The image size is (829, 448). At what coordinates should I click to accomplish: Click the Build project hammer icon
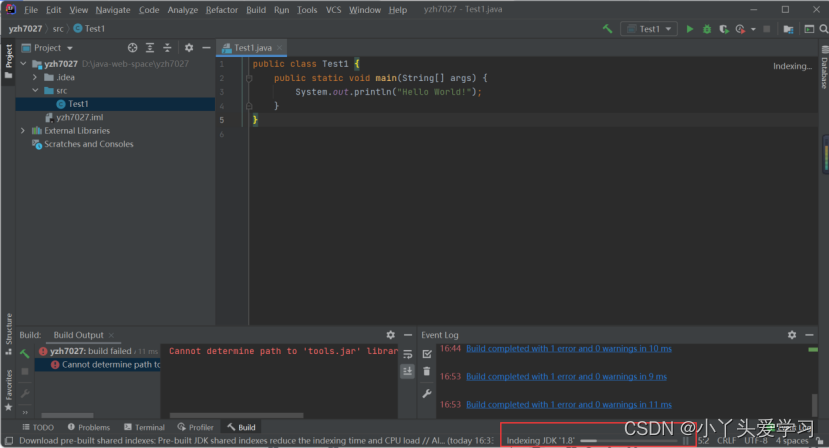607,29
